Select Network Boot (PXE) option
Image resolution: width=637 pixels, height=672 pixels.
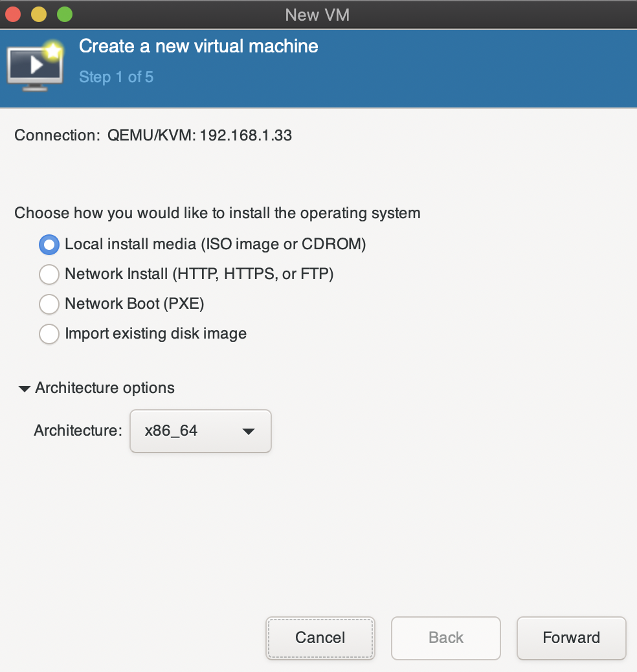(49, 304)
